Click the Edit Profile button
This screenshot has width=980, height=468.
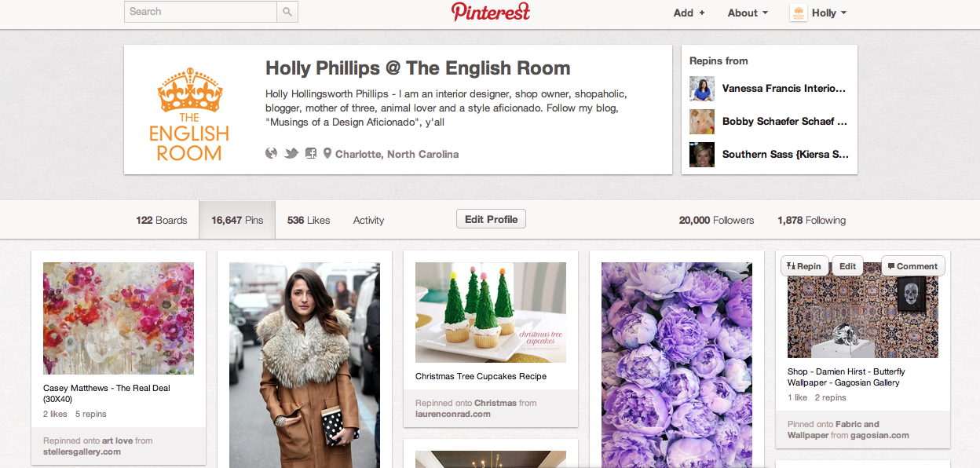[x=491, y=219]
